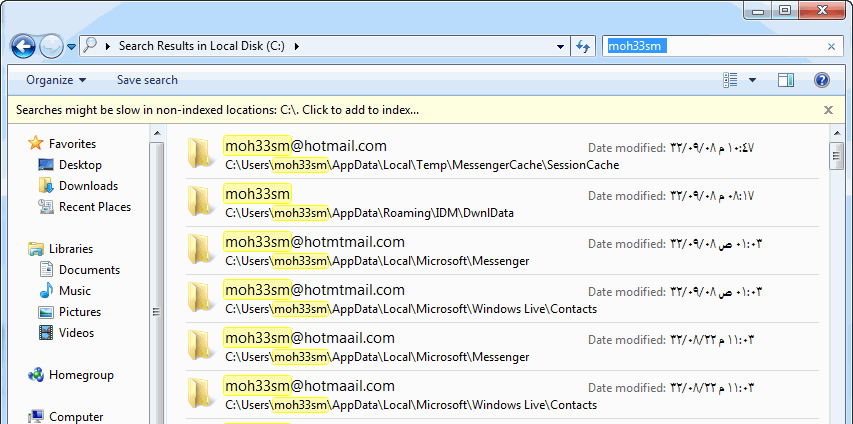Viewport: 853px width, 424px height.
Task: Click the search magnifier icon in address bar
Action: tap(90, 46)
